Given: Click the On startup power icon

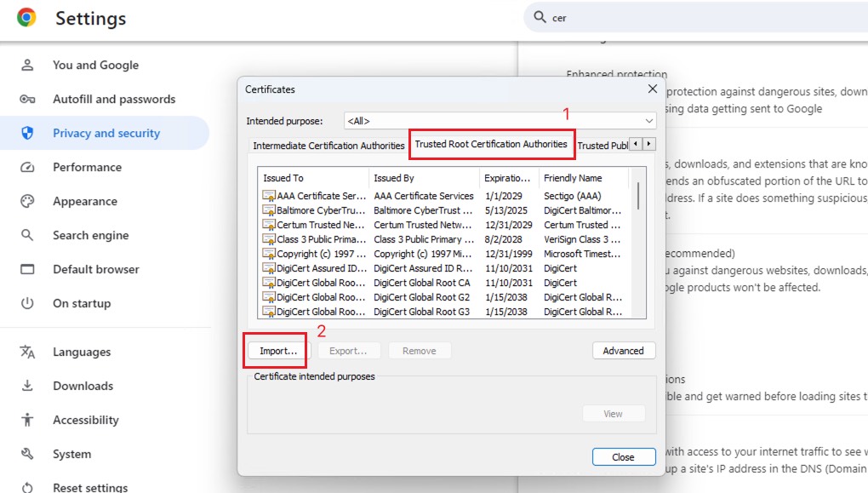Looking at the screenshot, I should pyautogui.click(x=27, y=304).
